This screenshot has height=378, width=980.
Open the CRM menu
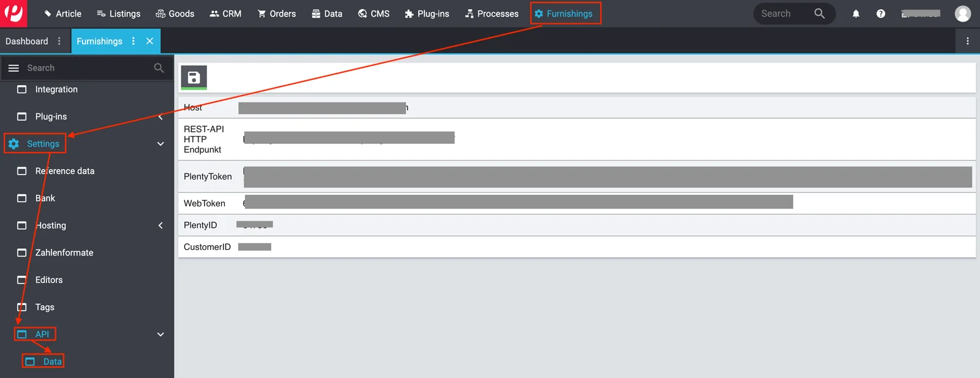coord(225,13)
